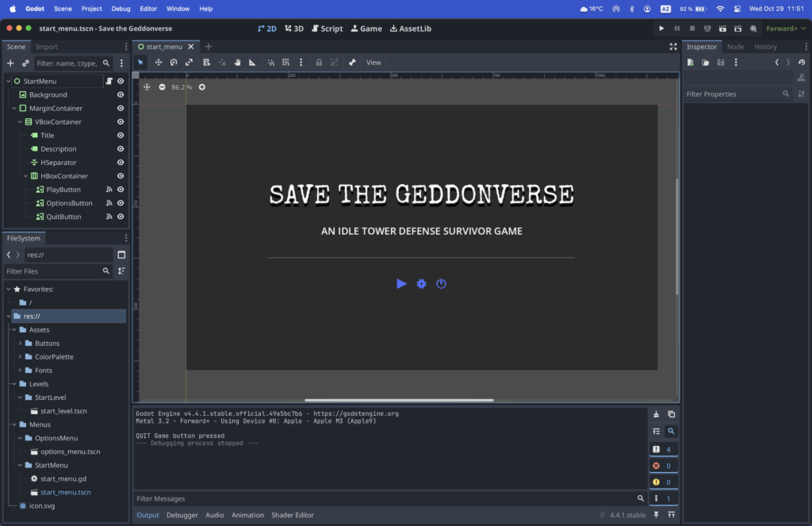Switch to the Node tab beside Inspector
Screen dimensions: 812x526
tap(735, 47)
